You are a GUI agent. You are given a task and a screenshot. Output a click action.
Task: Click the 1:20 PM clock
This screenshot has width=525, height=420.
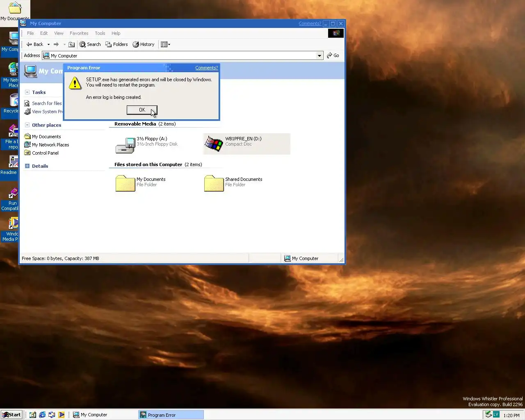[x=511, y=415]
